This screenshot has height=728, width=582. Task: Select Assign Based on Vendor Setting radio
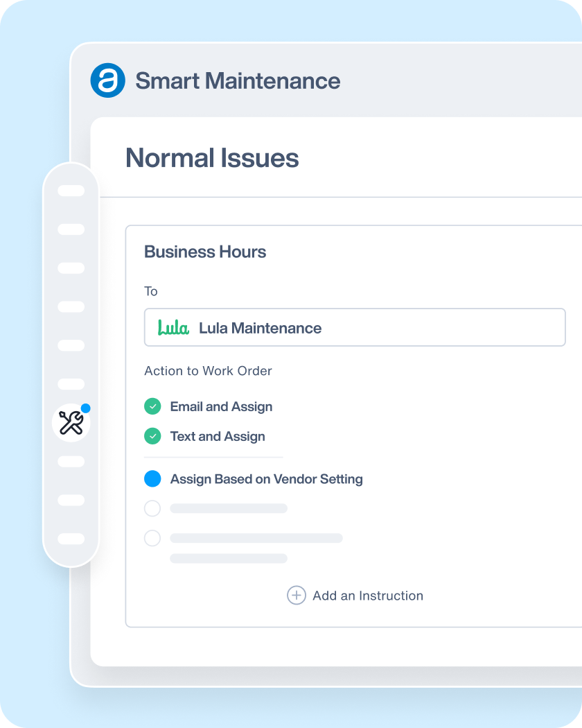(x=152, y=478)
